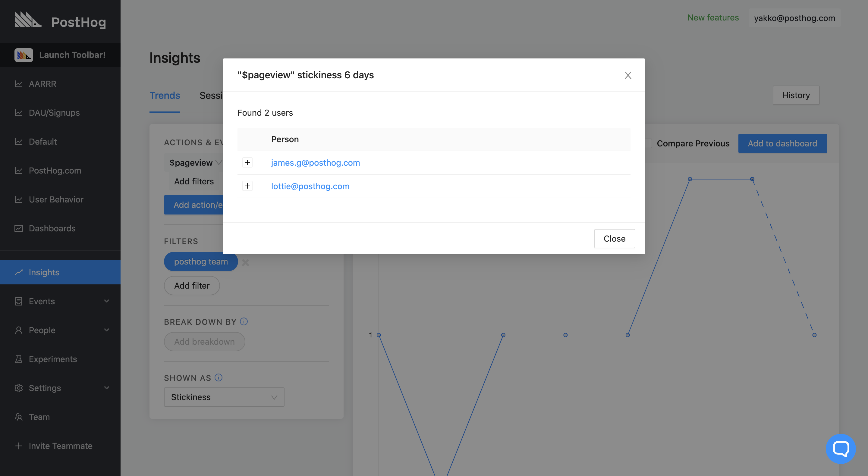Switch to the Trends tab
The height and width of the screenshot is (476, 868).
(x=165, y=96)
